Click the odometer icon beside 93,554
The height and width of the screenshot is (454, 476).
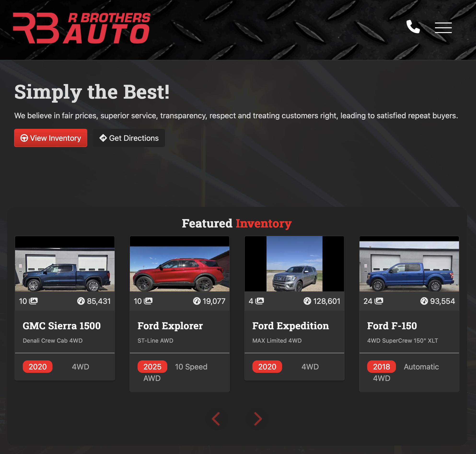pos(424,301)
